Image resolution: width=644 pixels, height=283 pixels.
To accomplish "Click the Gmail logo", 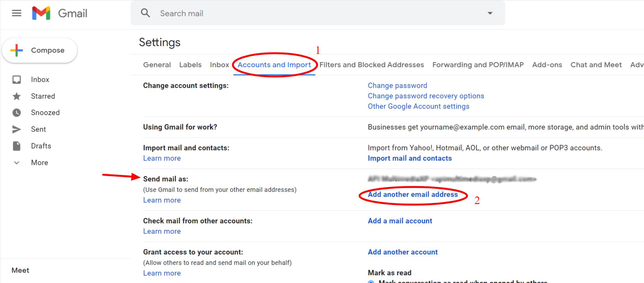I will tap(60, 13).
